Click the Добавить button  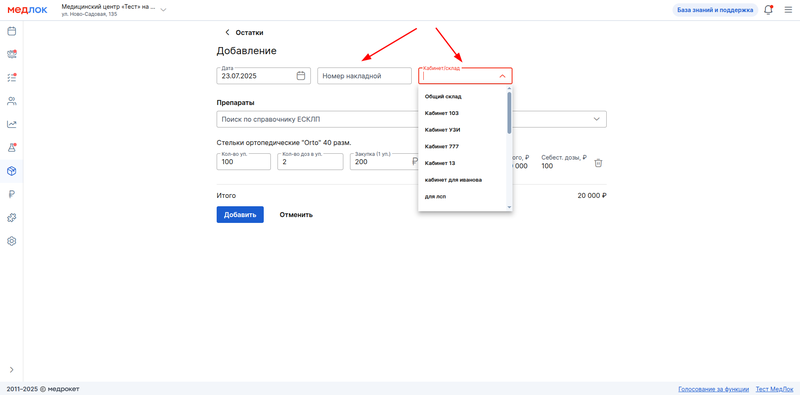pyautogui.click(x=240, y=215)
